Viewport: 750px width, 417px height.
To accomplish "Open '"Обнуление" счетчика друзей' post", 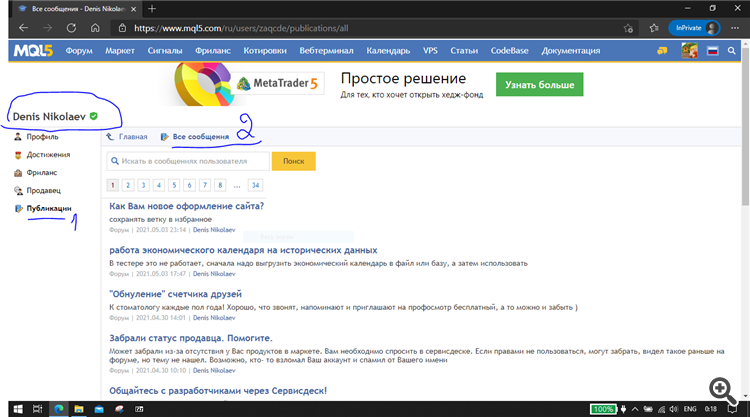I will pos(176,294).
